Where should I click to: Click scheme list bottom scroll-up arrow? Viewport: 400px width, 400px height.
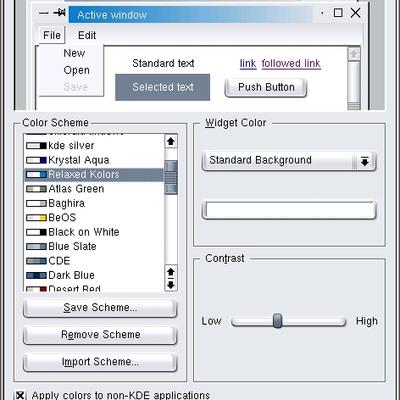pos(171,272)
